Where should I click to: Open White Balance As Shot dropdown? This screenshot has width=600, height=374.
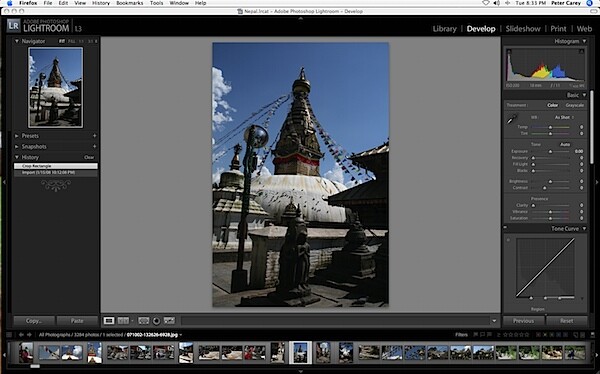click(x=564, y=118)
